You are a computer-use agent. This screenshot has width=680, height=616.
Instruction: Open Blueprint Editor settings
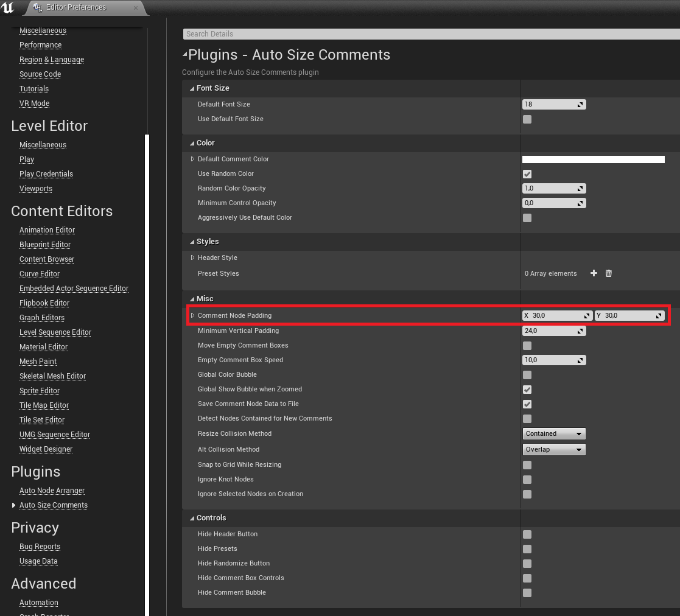45,245
